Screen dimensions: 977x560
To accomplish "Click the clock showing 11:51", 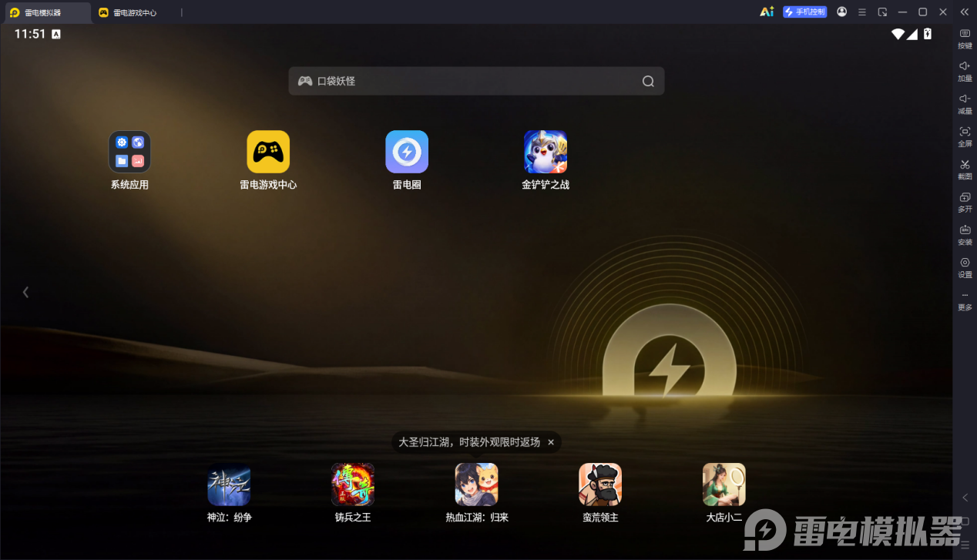I will [30, 34].
